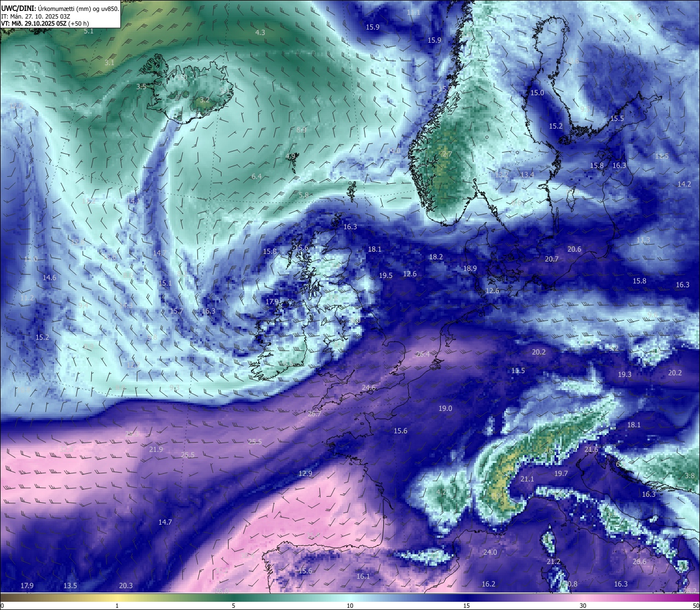Click the '2.7' value over Norway
Image resolution: width=700 pixels, height=610 pixels.
[x=447, y=155]
